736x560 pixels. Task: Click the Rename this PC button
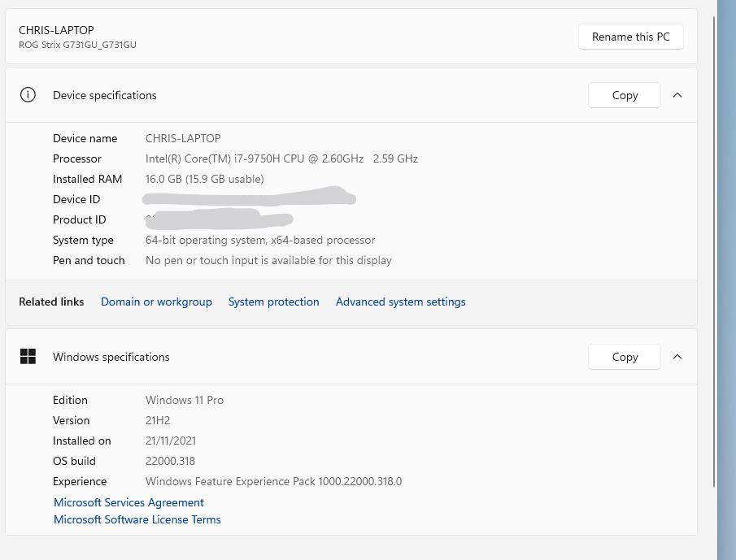[x=630, y=37]
